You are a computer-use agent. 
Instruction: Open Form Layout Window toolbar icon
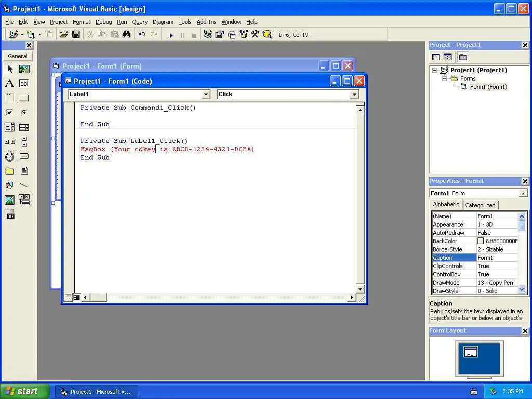(232, 34)
